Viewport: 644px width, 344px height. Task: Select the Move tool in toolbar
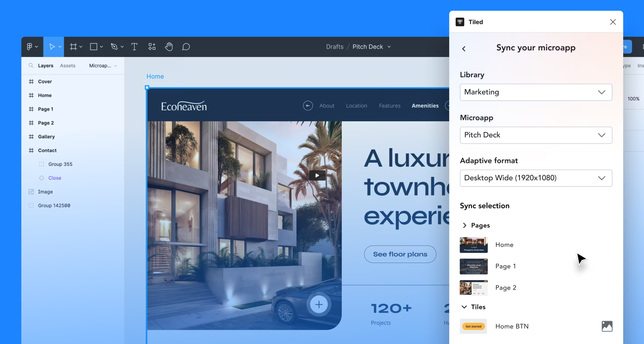[x=51, y=47]
